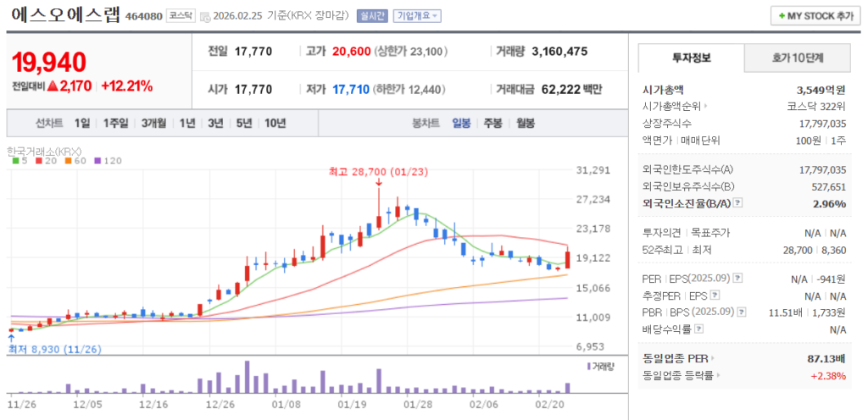The height and width of the screenshot is (420, 868).
Task: Click the 실시간 real-time button
Action: pyautogui.click(x=372, y=16)
